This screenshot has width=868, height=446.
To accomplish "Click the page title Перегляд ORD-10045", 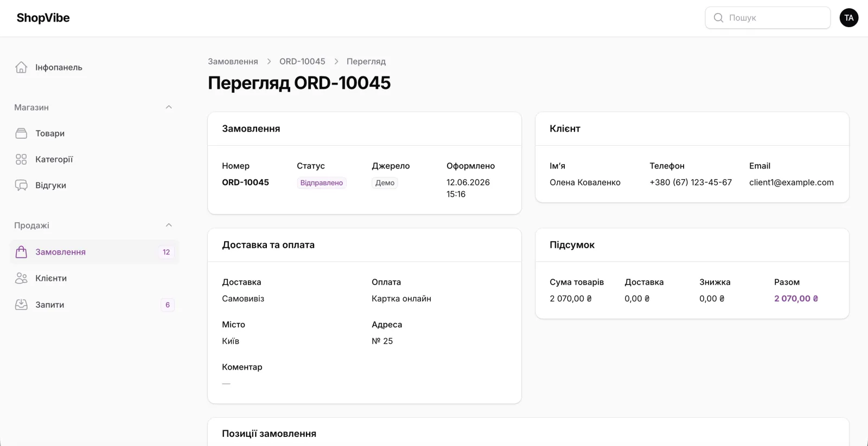I will point(299,83).
